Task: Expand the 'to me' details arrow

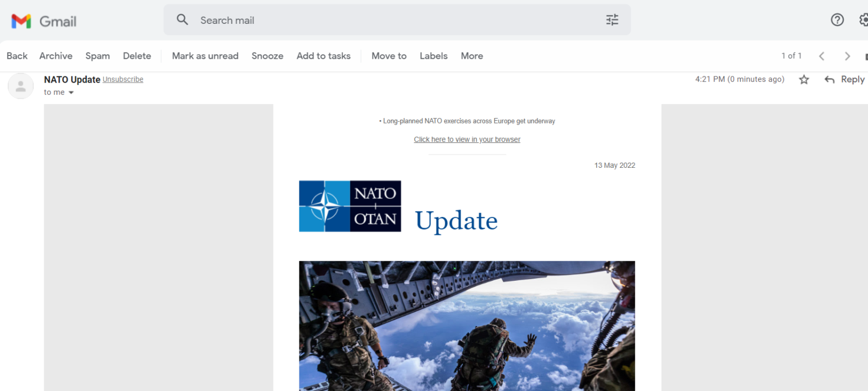Action: tap(71, 92)
